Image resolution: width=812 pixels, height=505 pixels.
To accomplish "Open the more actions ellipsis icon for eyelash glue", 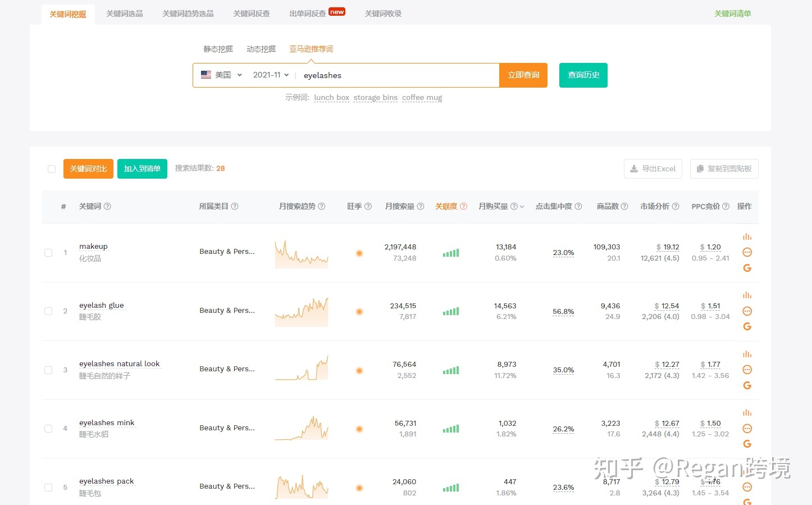I will point(747,311).
